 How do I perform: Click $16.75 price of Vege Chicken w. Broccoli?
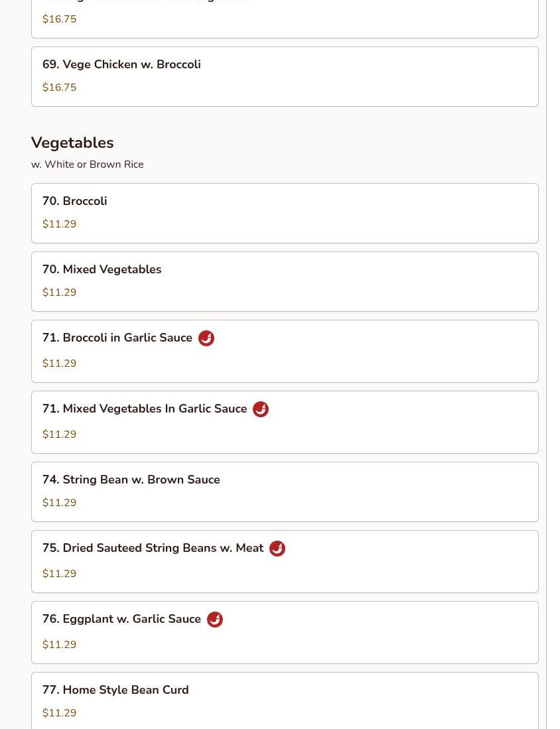click(x=59, y=88)
